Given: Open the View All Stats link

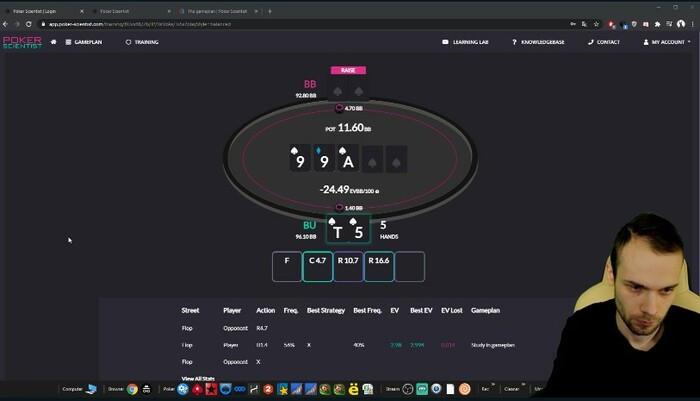Looking at the screenshot, I should [198, 378].
